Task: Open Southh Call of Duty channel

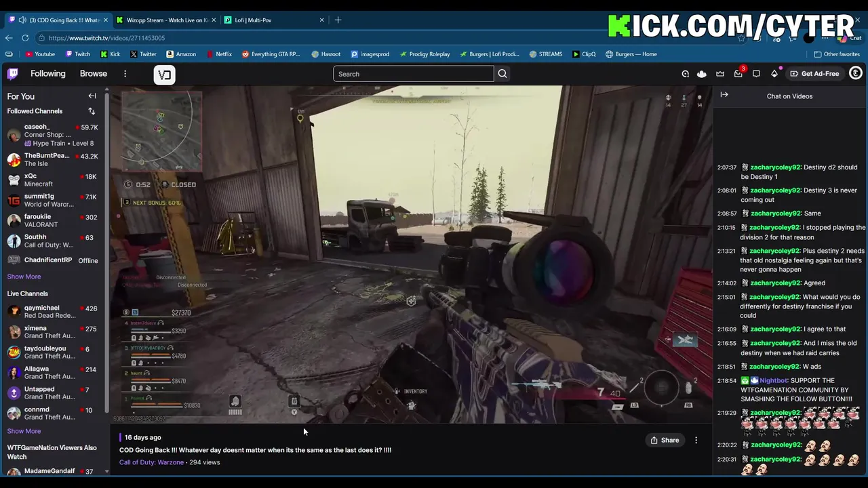Action: [53, 241]
